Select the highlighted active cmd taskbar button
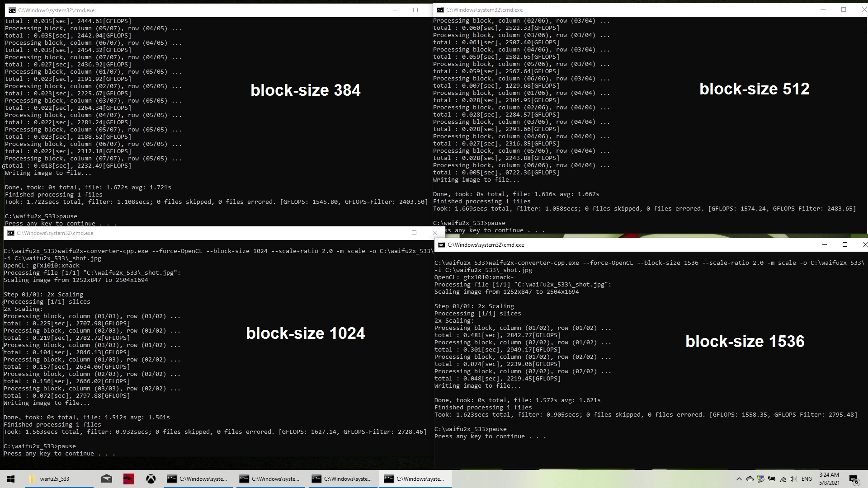This screenshot has width=868, height=488. coord(415,479)
